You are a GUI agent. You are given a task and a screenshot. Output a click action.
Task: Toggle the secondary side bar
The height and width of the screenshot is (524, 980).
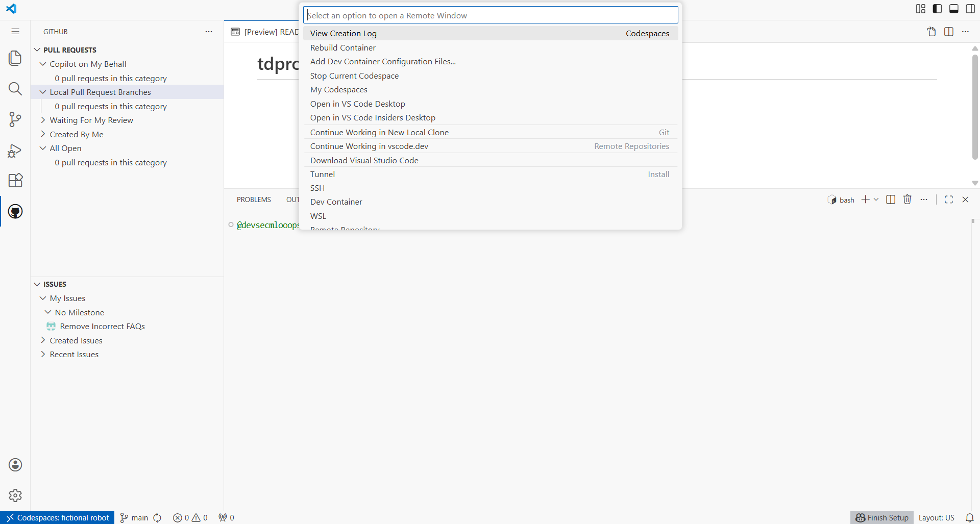pyautogui.click(x=971, y=9)
